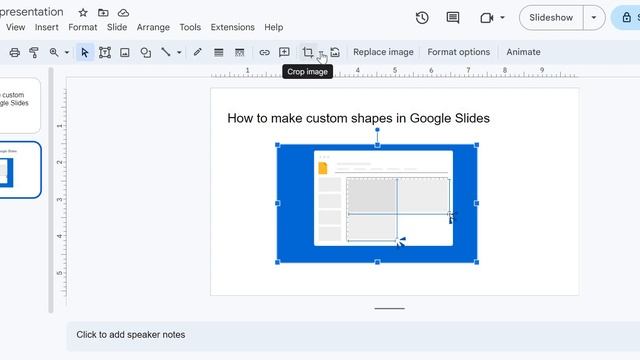Open the Mask image dropdown arrow
Screen dimensions: 640x360
(x=321, y=53)
